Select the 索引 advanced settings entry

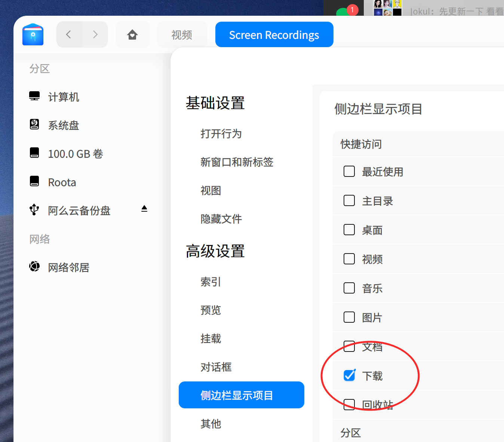coord(211,282)
